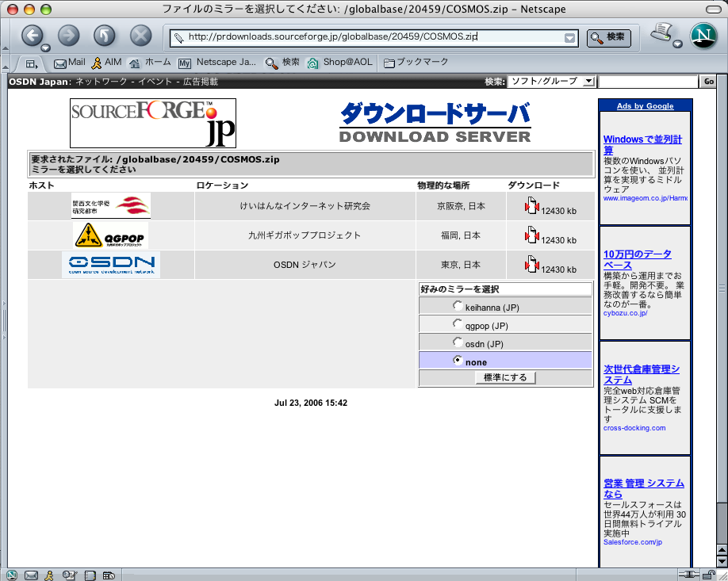Open the ソフト/グループ search type dropdown

(550, 82)
